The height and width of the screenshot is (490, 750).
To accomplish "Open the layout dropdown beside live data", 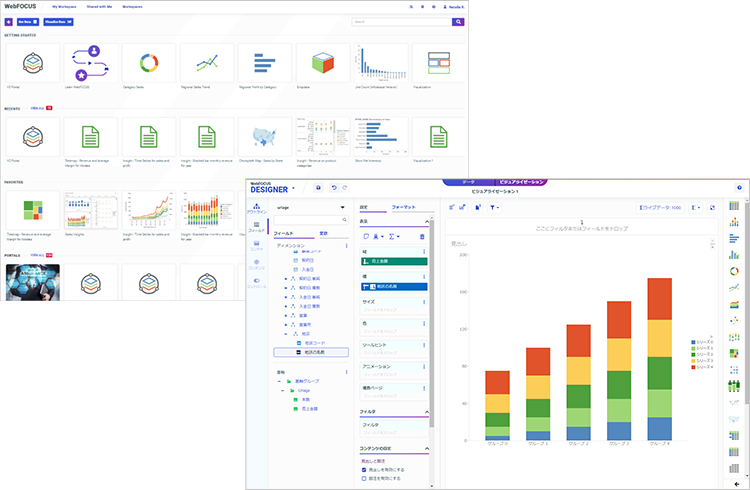I will point(696,208).
